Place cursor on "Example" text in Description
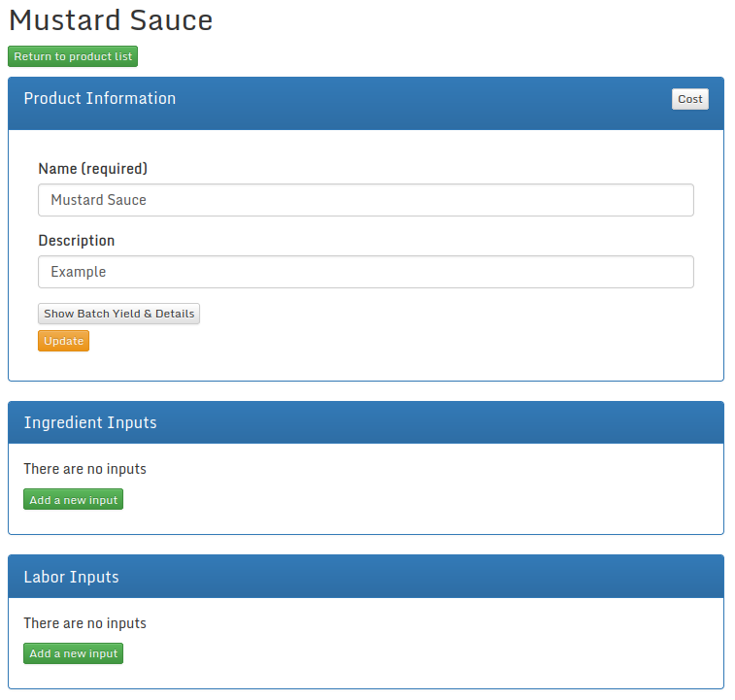Viewport: 735px width, 700px height. coord(79,272)
